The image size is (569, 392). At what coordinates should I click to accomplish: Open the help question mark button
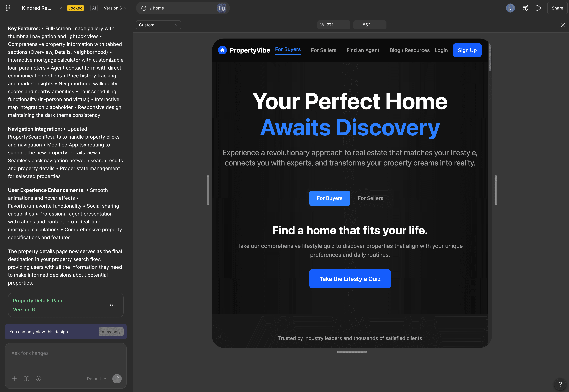click(x=560, y=384)
